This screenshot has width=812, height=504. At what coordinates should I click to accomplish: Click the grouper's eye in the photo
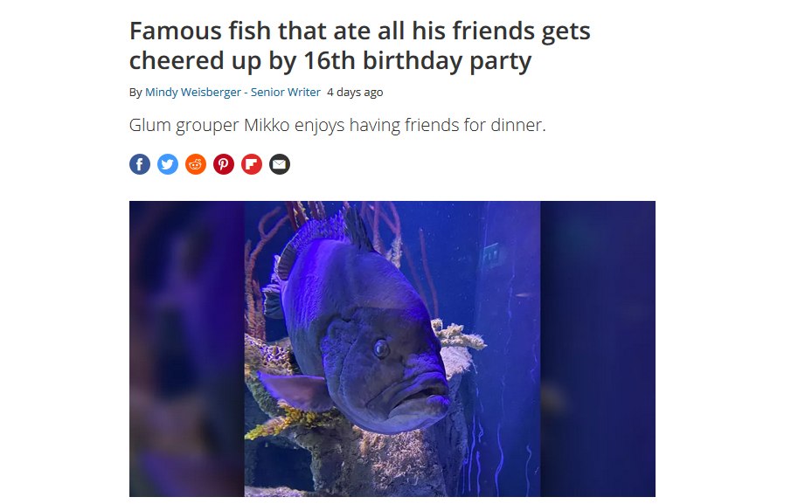(381, 349)
